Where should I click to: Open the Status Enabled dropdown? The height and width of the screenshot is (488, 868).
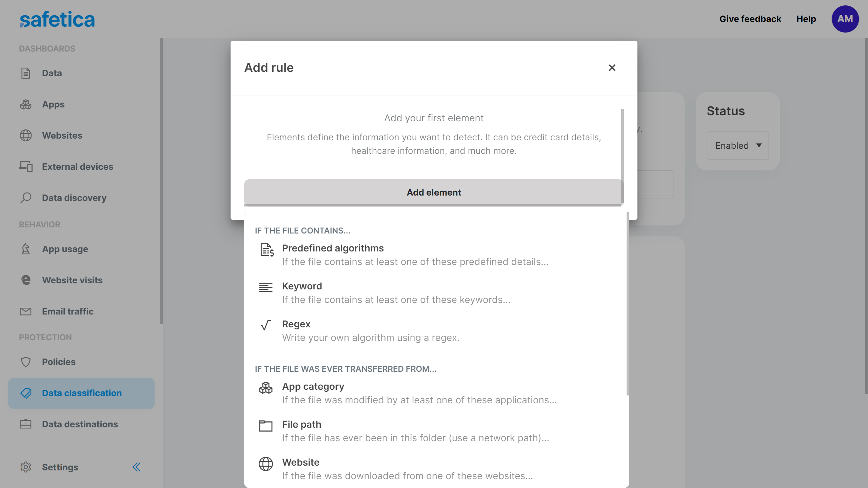click(737, 145)
